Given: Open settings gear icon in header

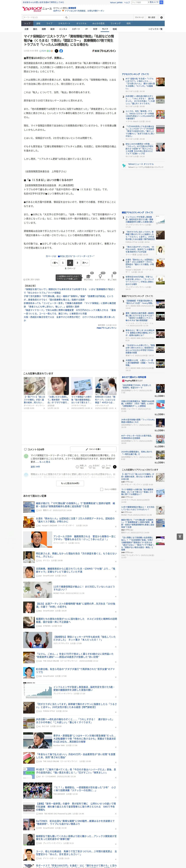Looking at the screenshot, I should tap(161, 18).
